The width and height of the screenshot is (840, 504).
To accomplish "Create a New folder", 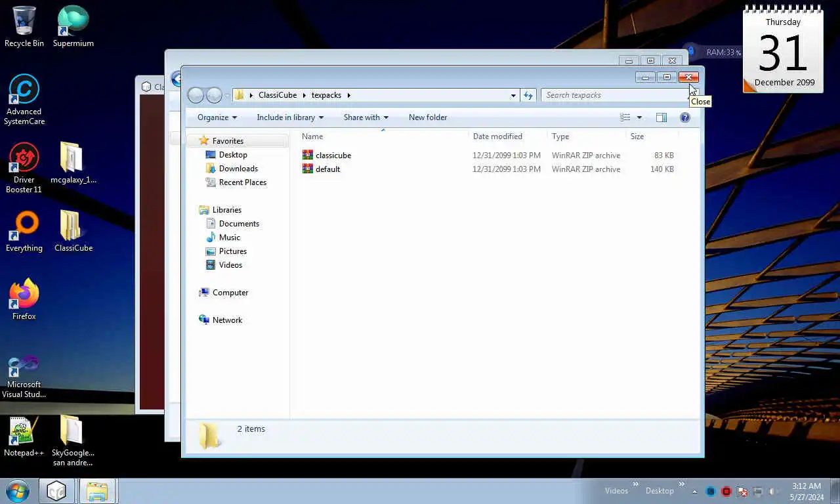I will tap(428, 117).
